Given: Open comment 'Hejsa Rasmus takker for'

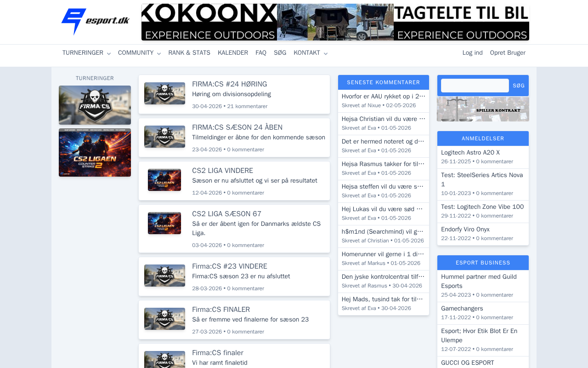Looking at the screenshot, I should (x=384, y=164).
